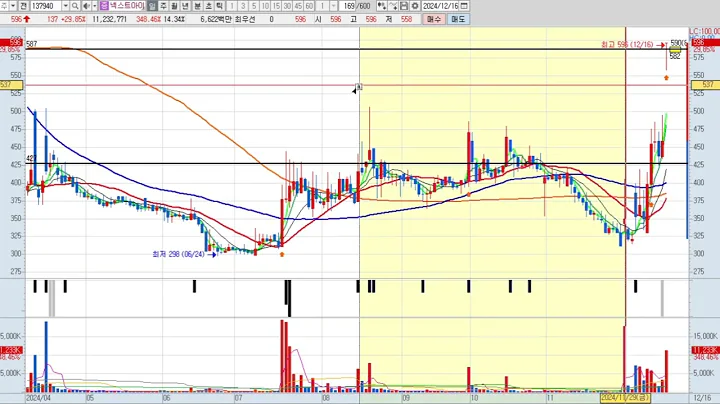Switch to monthly (월) chart period
720x404 pixels.
[174, 6]
